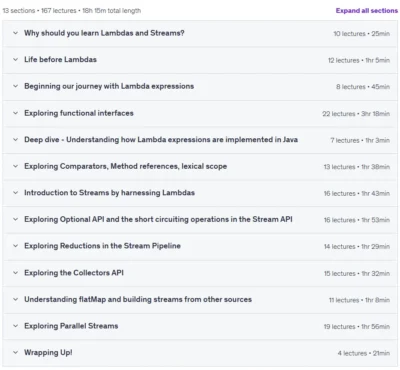The image size is (400, 370).
Task: Select title Exploring Optional API and short circuiting operations
Action: (158, 219)
